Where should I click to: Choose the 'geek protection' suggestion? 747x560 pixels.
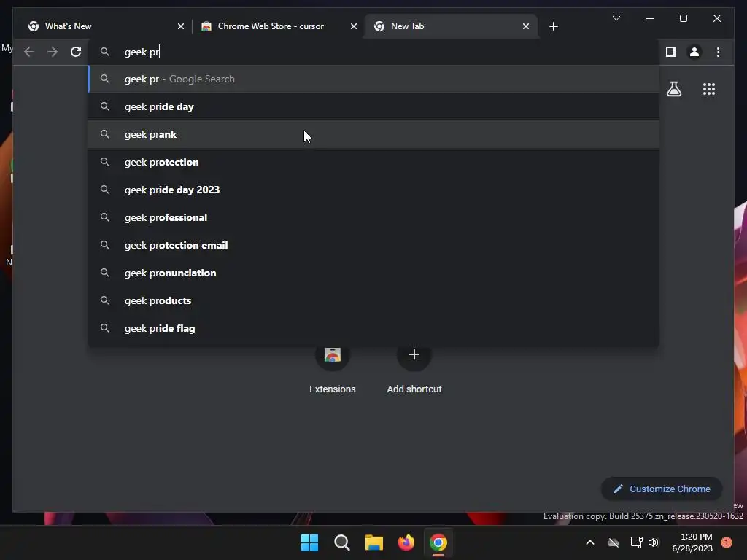[374, 162]
